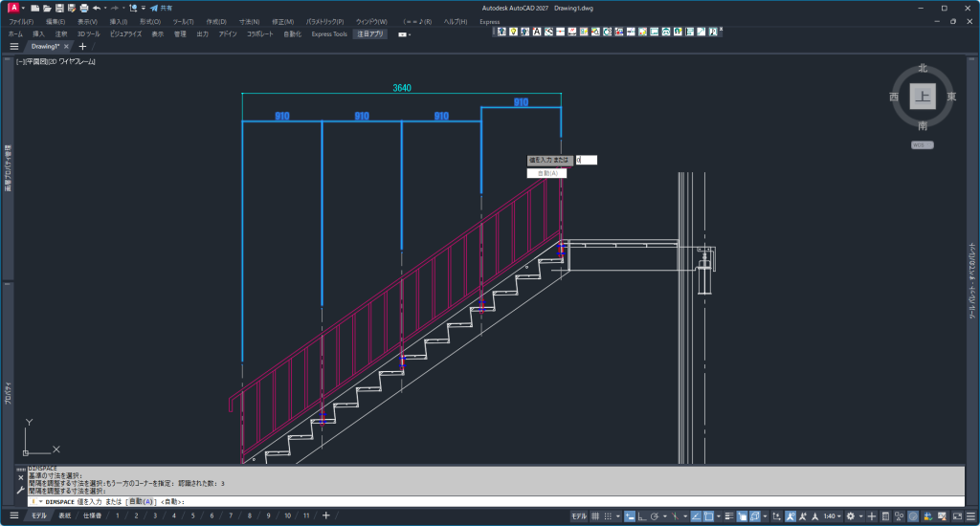Click the new drawing tab plus icon
Viewport: 980px width, 526px height.
pos(82,46)
